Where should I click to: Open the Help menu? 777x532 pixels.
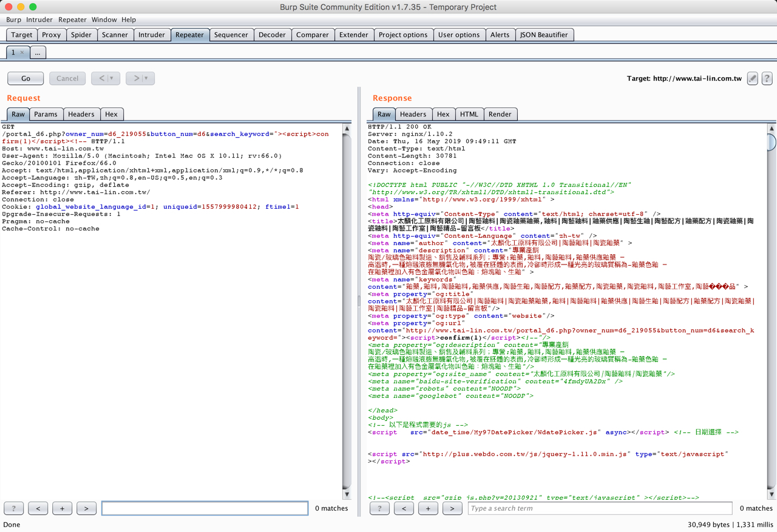tap(129, 19)
